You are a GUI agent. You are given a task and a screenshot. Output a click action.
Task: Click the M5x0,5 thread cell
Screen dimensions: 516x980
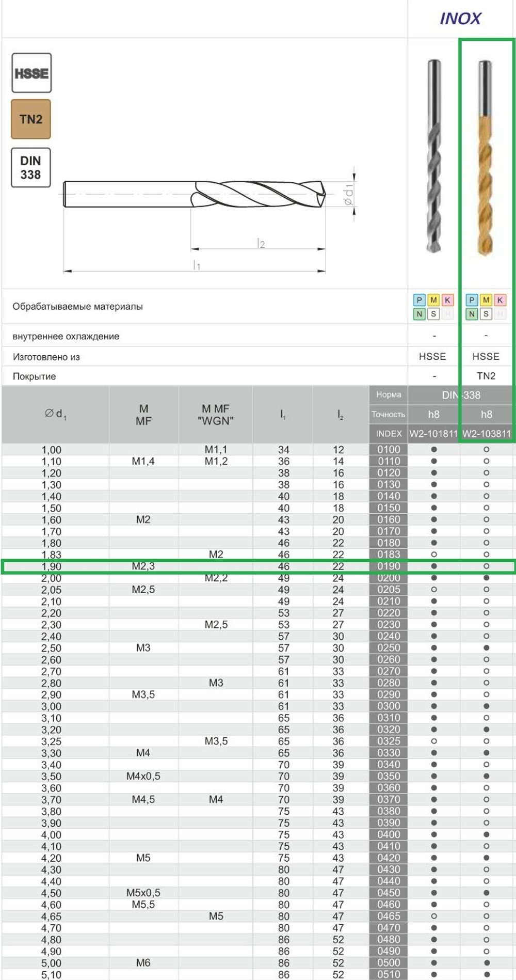(143, 893)
